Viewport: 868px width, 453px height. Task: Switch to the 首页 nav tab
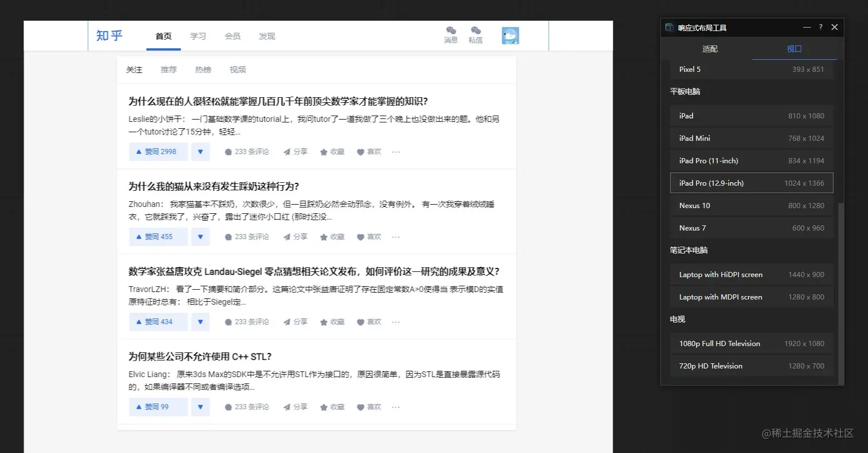[x=163, y=36]
